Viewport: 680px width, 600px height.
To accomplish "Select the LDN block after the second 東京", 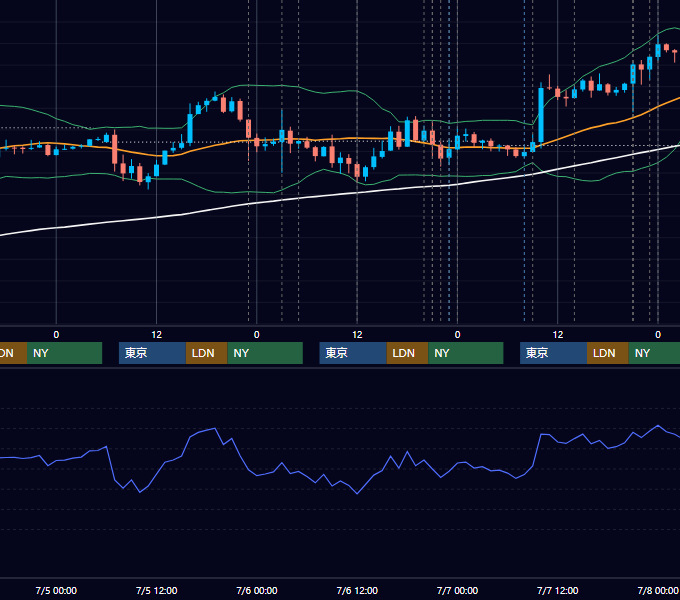I will (408, 353).
